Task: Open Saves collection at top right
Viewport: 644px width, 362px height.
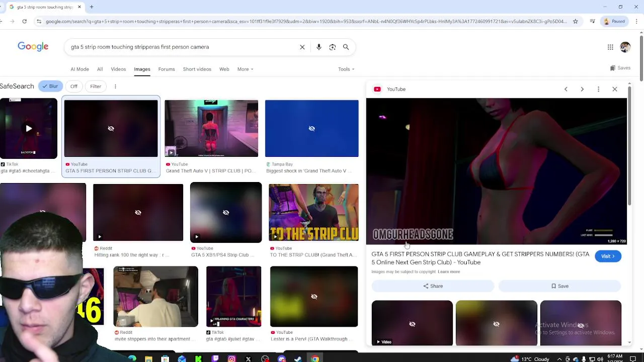Action: pyautogui.click(x=620, y=68)
